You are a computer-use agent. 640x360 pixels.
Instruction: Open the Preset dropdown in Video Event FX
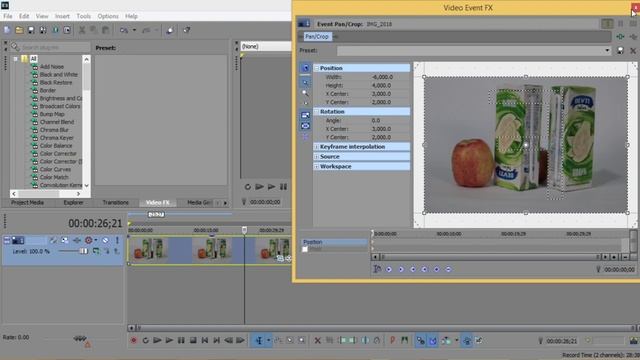[x=607, y=51]
